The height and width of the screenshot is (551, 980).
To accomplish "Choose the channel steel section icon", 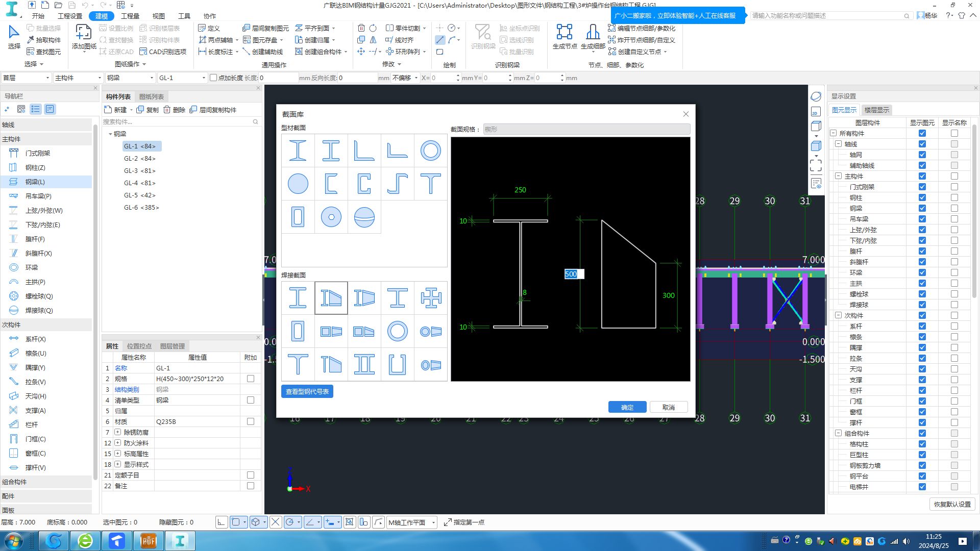I will 331,184.
